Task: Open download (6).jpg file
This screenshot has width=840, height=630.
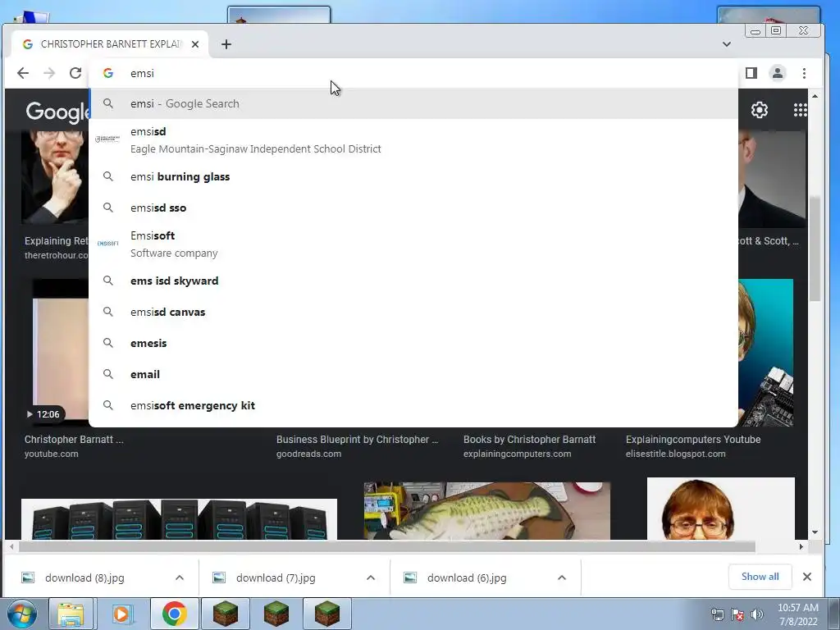Action: [467, 577]
